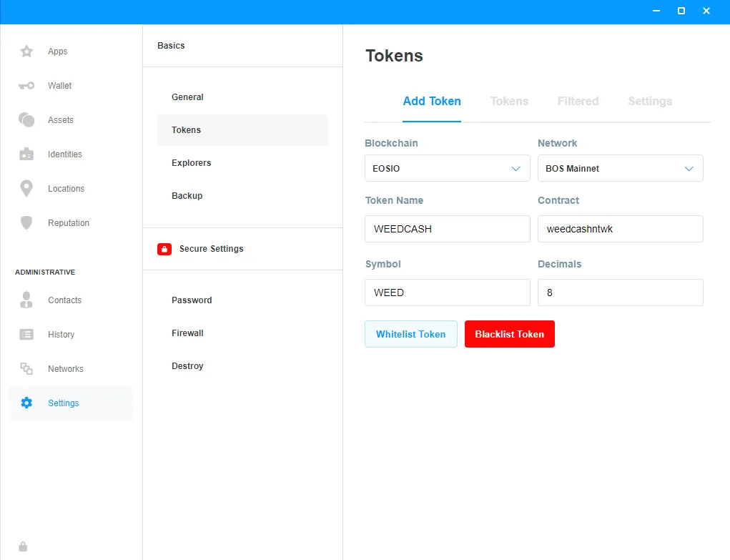The height and width of the screenshot is (560, 730).
Task: Select Tokens in the Basics list
Action: point(242,130)
